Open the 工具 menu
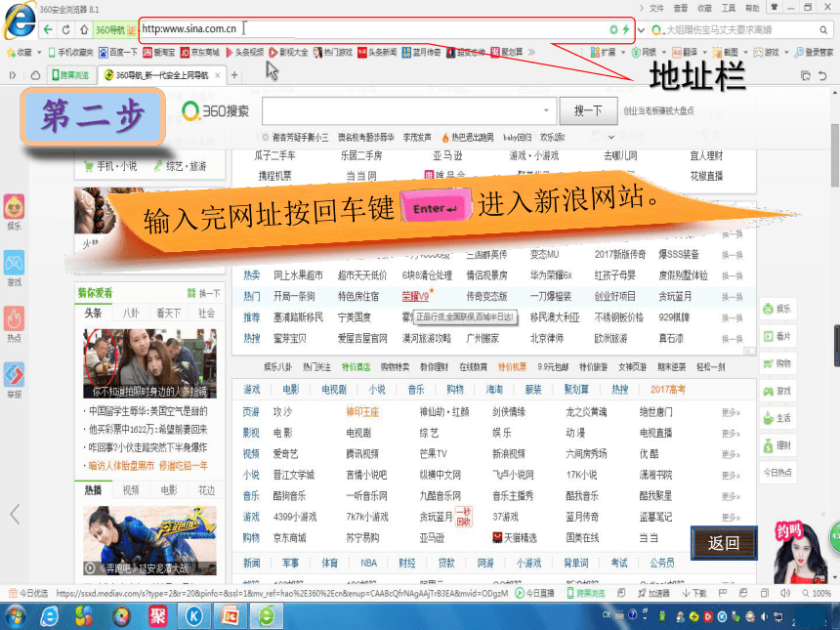 (x=728, y=8)
